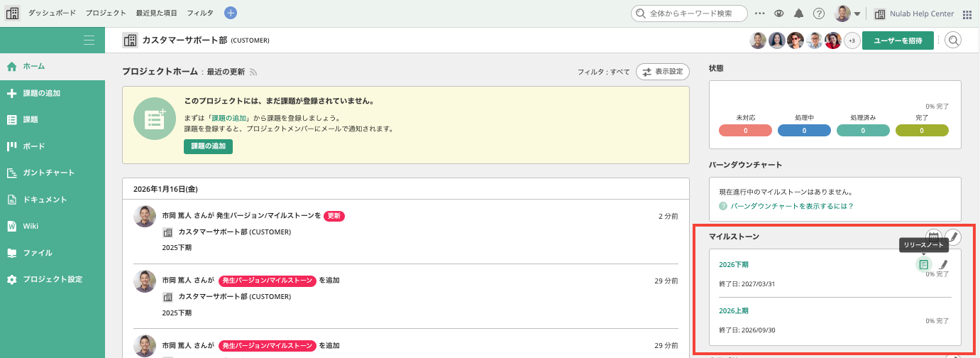The width and height of the screenshot is (980, 358).
Task: Open the 2026上期 milestone link
Action: pyautogui.click(x=733, y=310)
